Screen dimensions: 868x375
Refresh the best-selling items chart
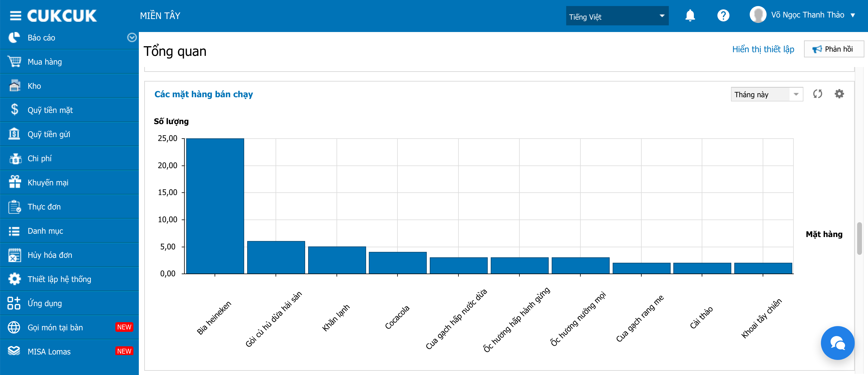click(818, 94)
